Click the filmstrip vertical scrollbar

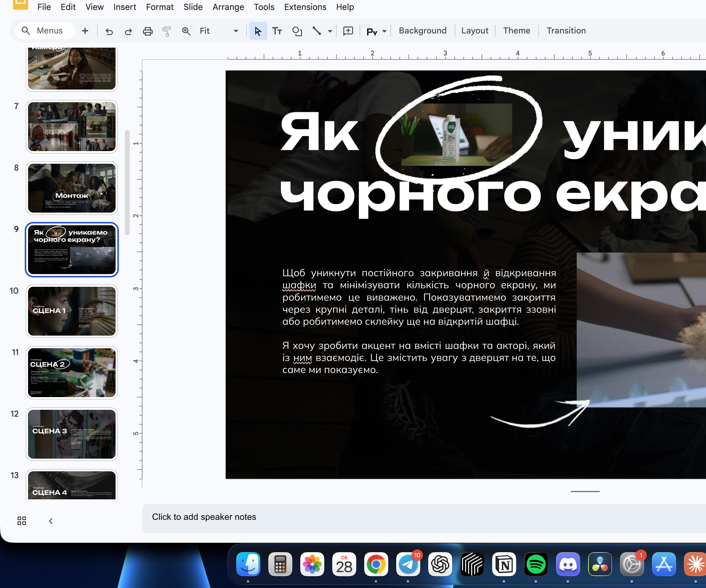pos(127,182)
